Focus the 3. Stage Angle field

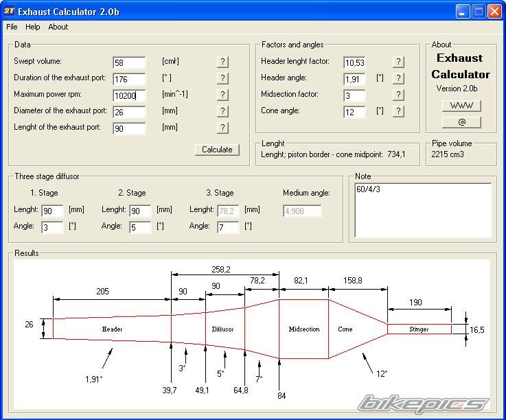coord(228,227)
